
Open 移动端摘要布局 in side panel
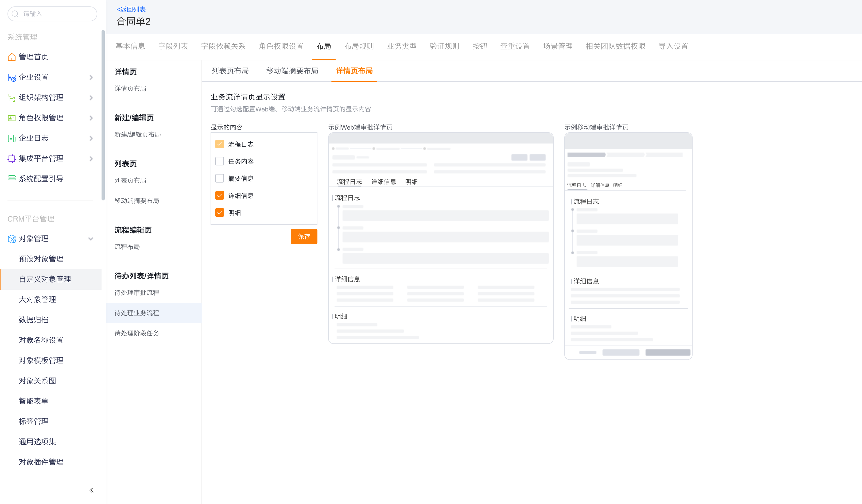click(x=137, y=201)
